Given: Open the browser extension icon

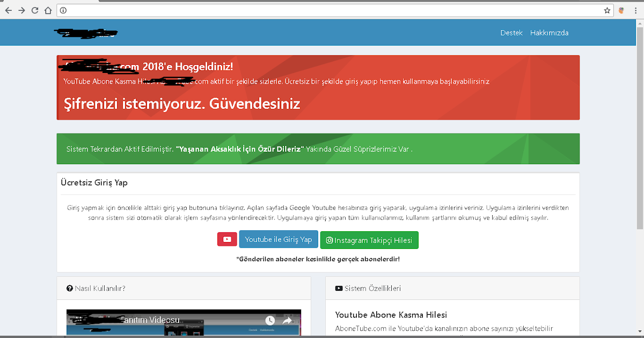Looking at the screenshot, I should tap(622, 10).
